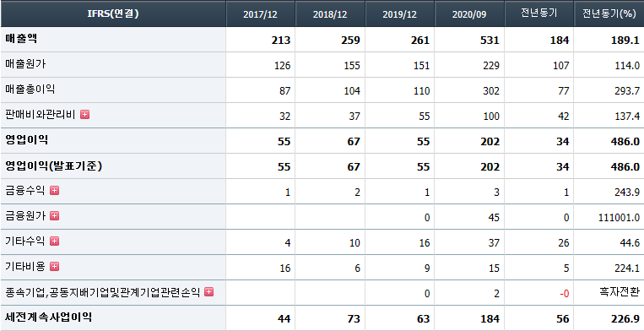Viewport: 644px width, 331px height.
Task: Select the 금융수익 row label
Action: (x=25, y=191)
